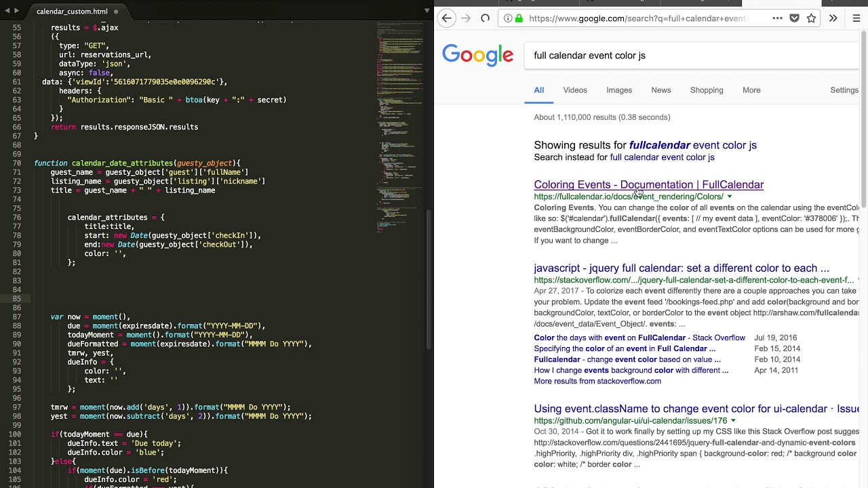Bookmark this page with star icon
868x488 pixels.
click(811, 18)
